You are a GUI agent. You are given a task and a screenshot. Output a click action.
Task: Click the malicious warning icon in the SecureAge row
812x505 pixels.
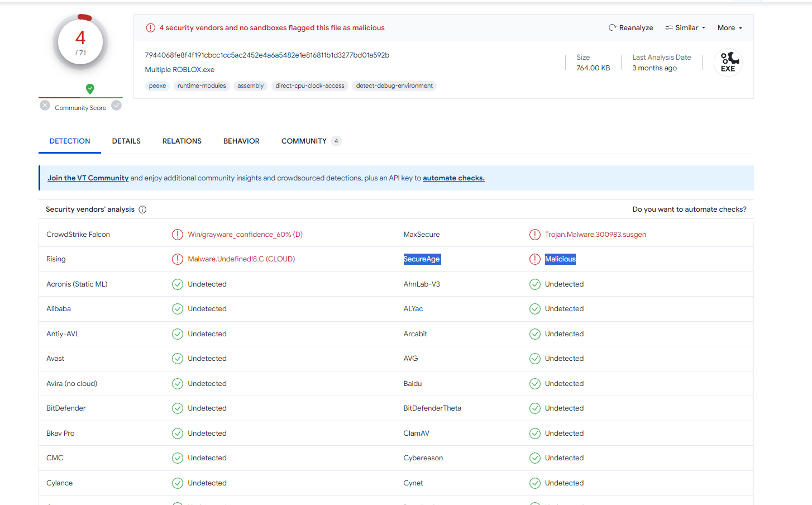click(534, 259)
